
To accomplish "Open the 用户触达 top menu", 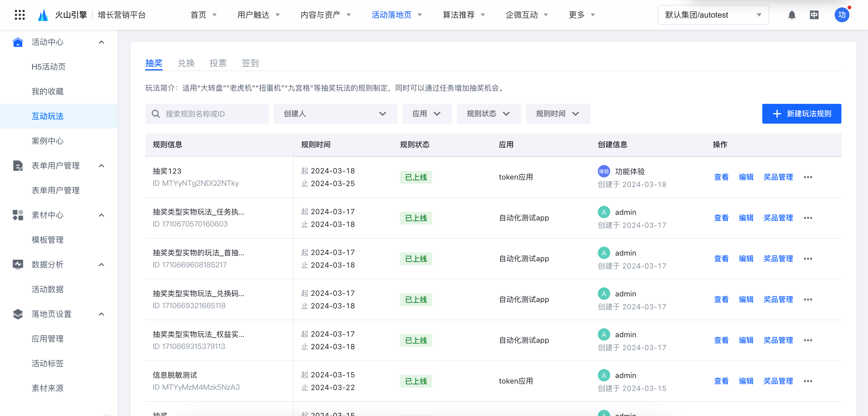I will [258, 15].
